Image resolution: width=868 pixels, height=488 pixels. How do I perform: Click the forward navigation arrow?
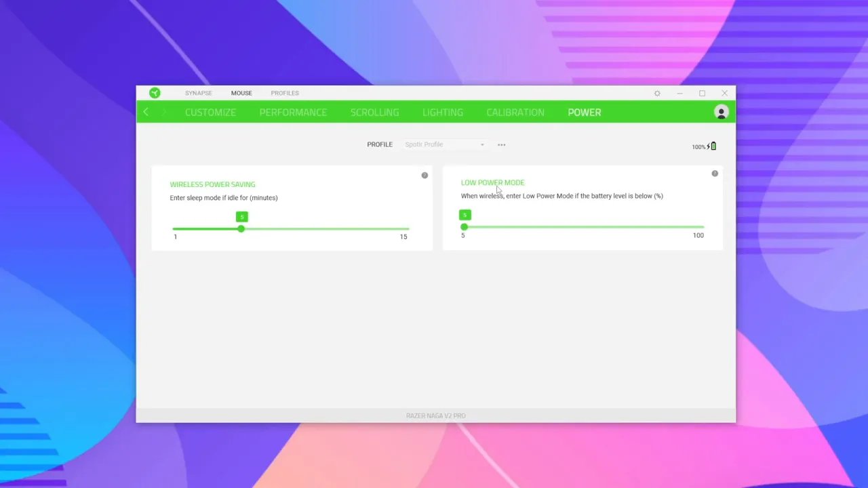pyautogui.click(x=164, y=112)
